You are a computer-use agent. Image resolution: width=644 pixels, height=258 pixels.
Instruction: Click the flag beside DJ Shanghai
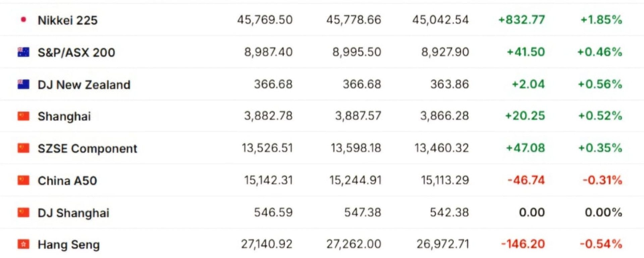click(23, 212)
